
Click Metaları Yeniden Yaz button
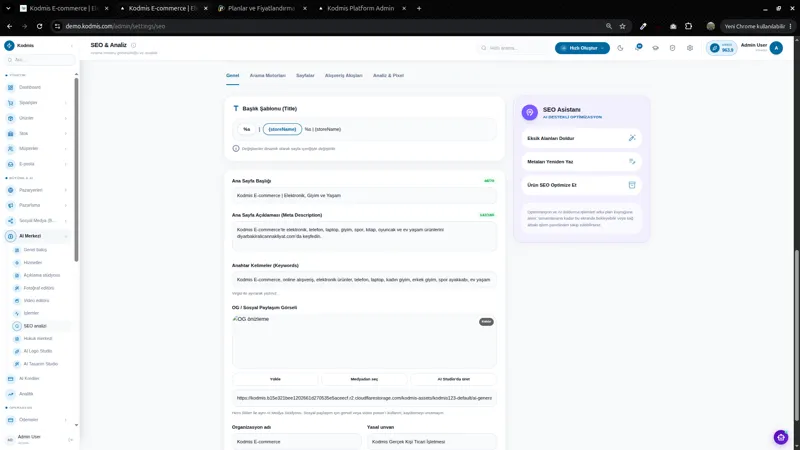tap(581, 162)
